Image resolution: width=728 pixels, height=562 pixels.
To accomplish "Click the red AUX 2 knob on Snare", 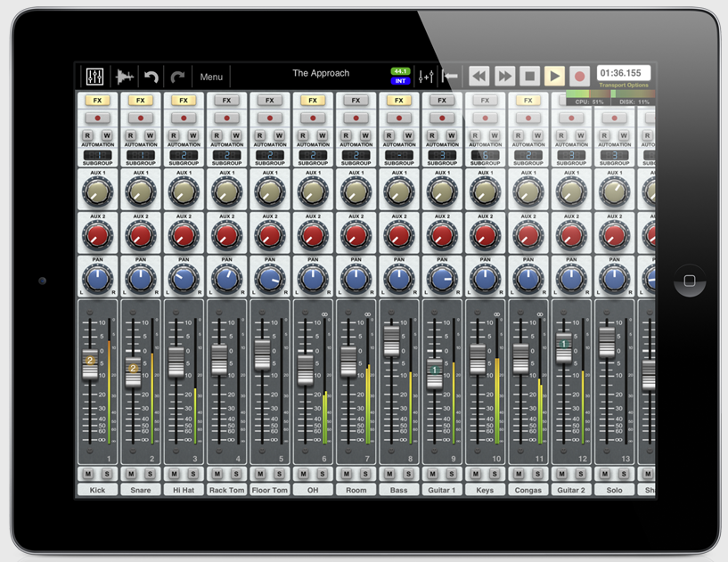I will click(x=141, y=235).
